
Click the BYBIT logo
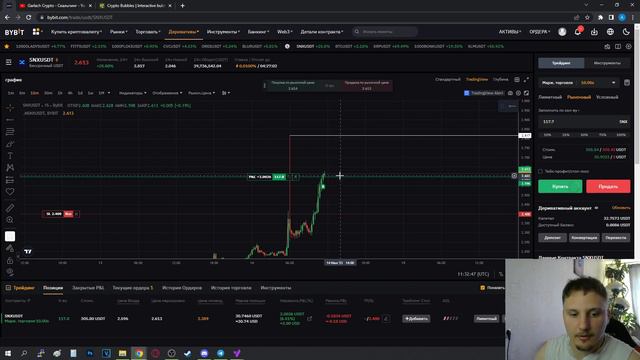click(x=14, y=32)
